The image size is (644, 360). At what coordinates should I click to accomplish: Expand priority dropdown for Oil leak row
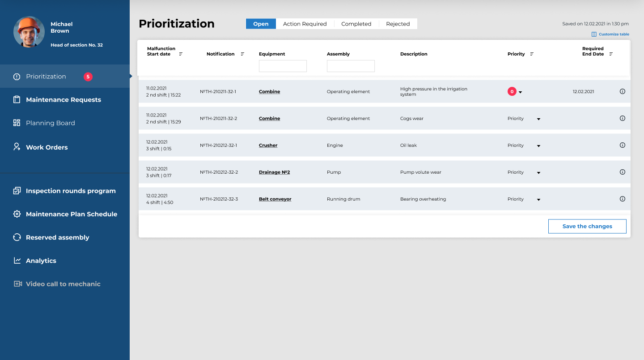tap(538, 146)
